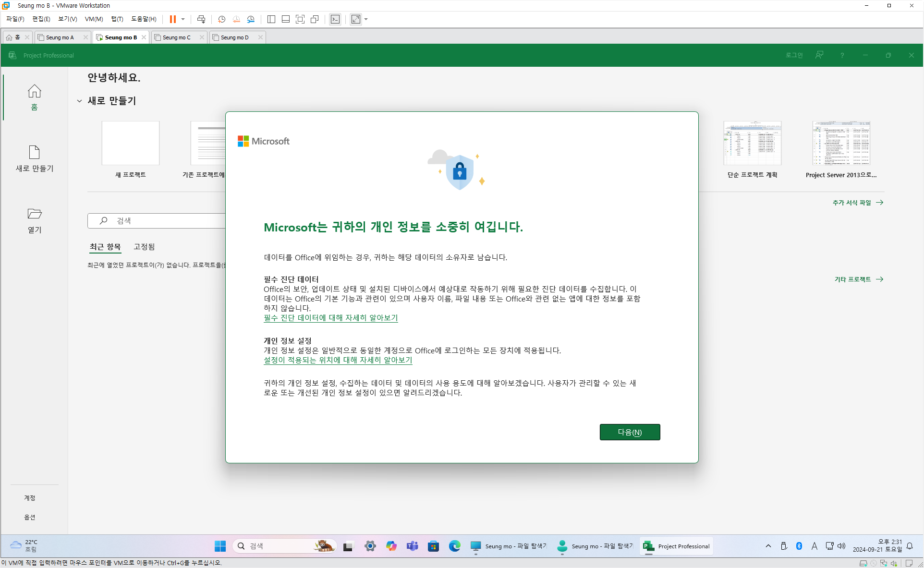
Task: Switch to the Seung mo C tab
Action: pyautogui.click(x=176, y=37)
